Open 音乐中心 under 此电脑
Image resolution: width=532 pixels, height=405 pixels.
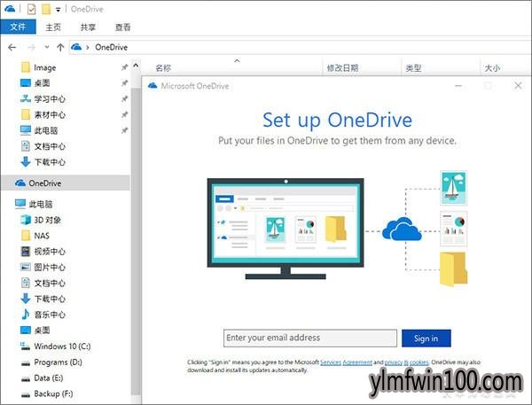tap(43, 315)
